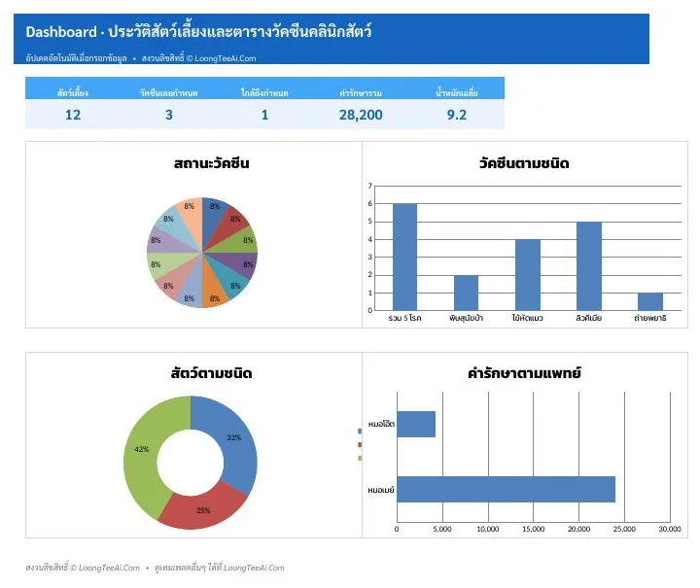This screenshot has width=700, height=588.
Task: Click the blue 33% doughnut segment
Action: point(233,441)
